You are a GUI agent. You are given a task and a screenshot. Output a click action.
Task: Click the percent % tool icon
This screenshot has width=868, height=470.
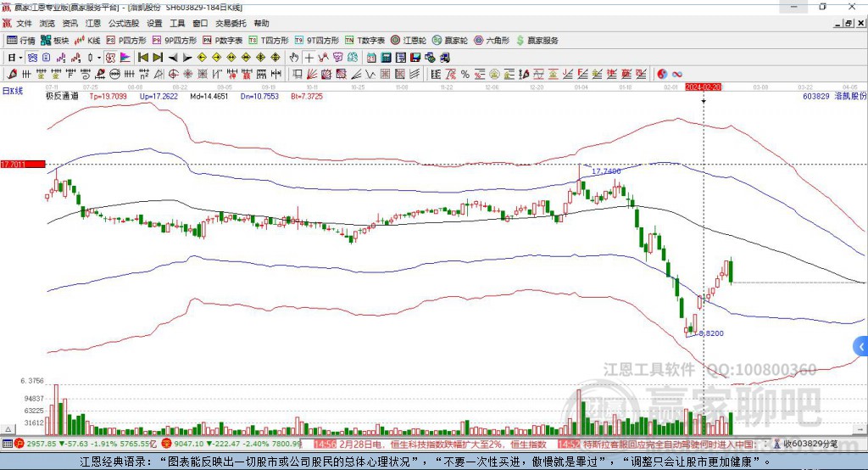pyautogui.click(x=465, y=74)
